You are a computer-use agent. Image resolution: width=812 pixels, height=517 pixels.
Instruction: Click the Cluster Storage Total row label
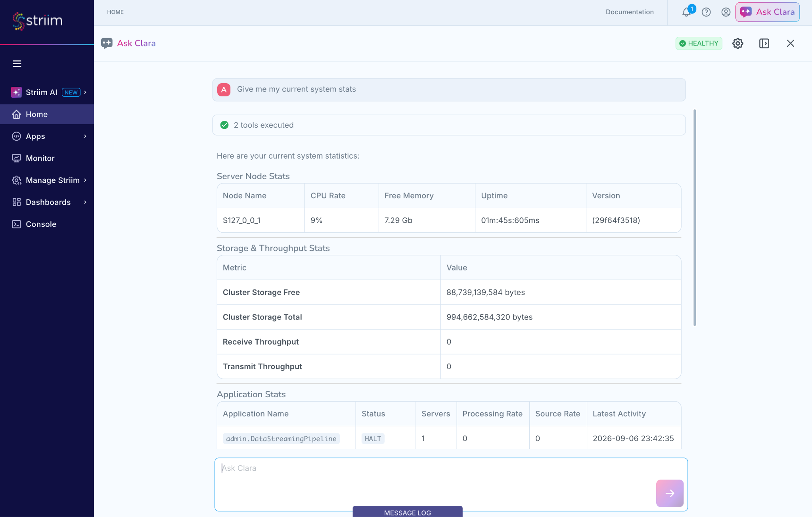pyautogui.click(x=262, y=317)
